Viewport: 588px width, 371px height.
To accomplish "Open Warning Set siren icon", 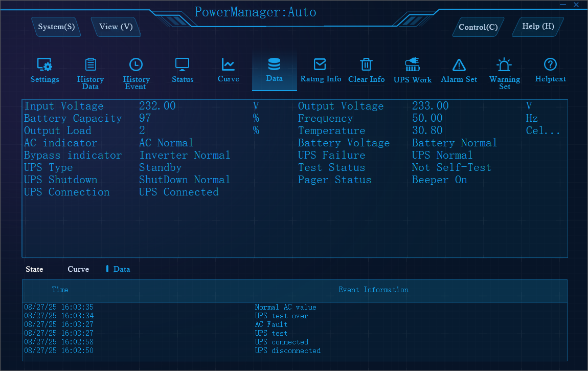I will [504, 66].
